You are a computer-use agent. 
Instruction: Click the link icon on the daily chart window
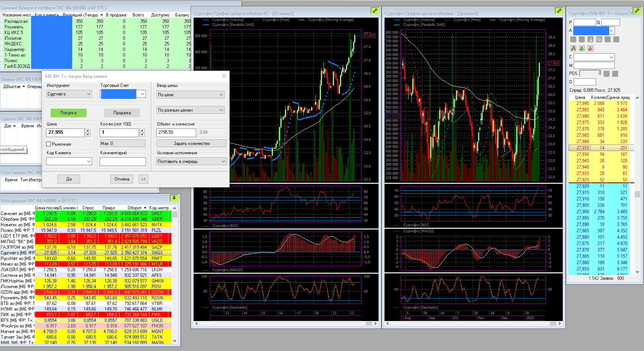pos(559,10)
